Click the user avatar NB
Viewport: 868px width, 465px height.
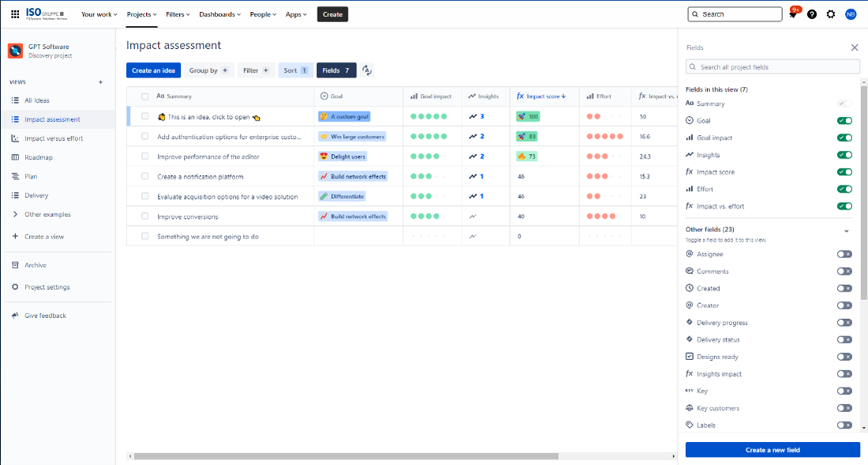[851, 14]
